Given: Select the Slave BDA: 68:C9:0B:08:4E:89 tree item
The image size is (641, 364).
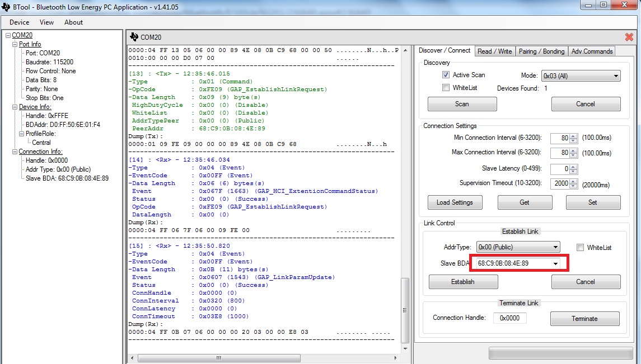Looking at the screenshot, I should 67,178.
